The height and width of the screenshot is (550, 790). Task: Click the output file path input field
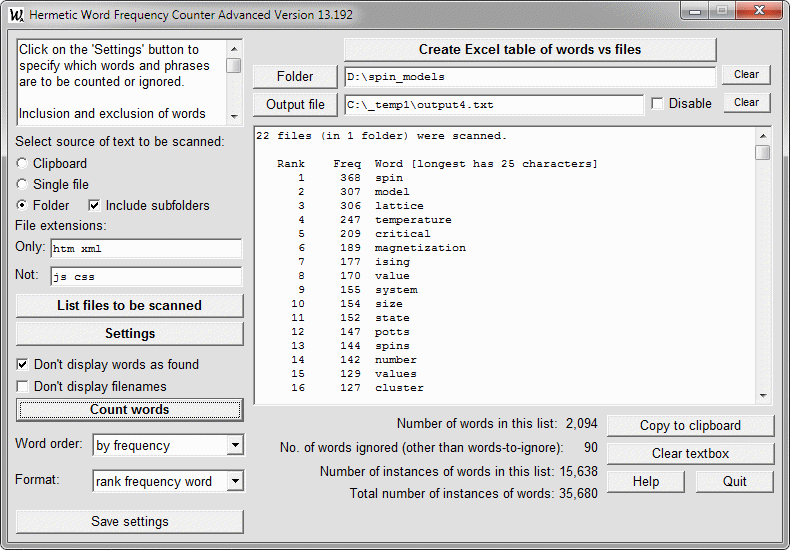(494, 105)
